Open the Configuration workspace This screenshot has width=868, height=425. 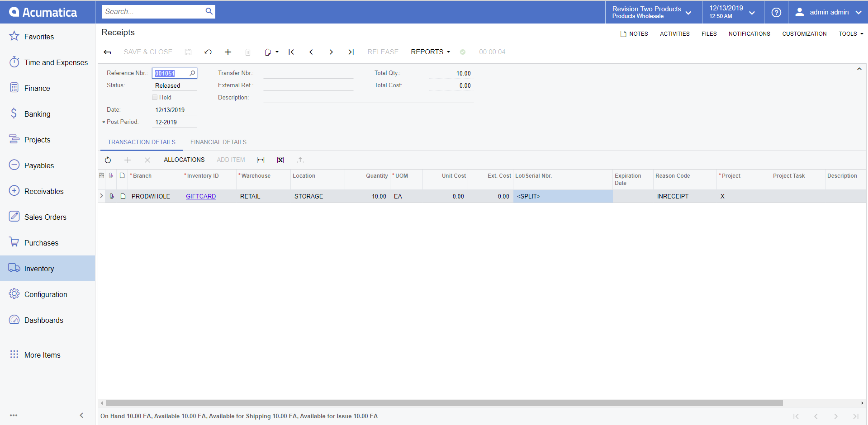[47, 294]
